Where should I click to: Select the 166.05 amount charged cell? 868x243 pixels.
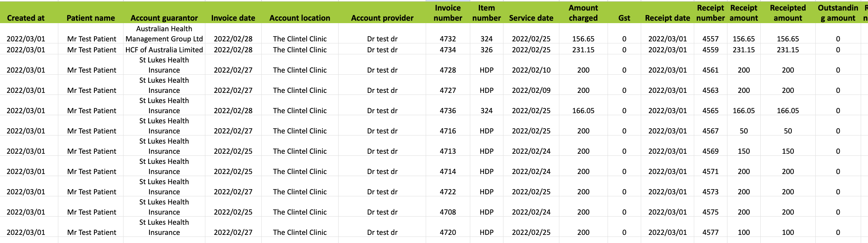583,110
